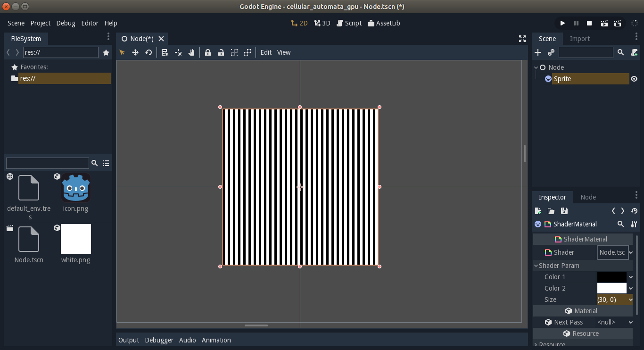644x350 pixels.
Task: Activate the Pan mode hand tool
Action: (191, 52)
